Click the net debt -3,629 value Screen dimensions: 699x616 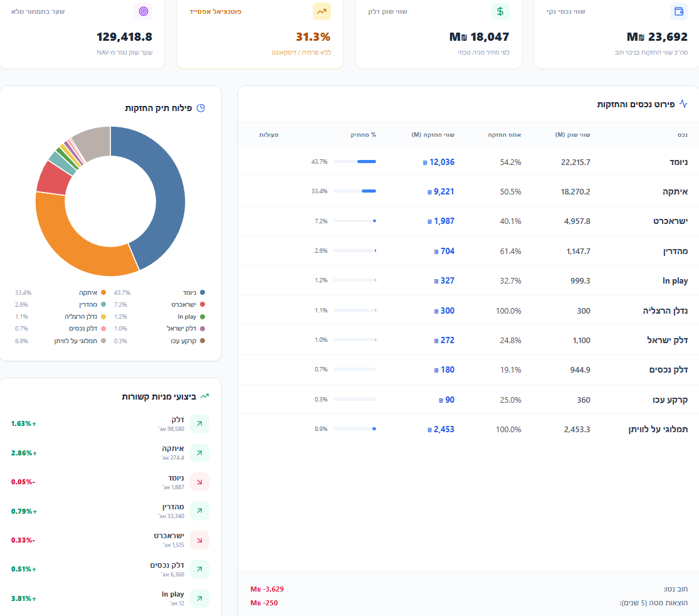(267, 589)
